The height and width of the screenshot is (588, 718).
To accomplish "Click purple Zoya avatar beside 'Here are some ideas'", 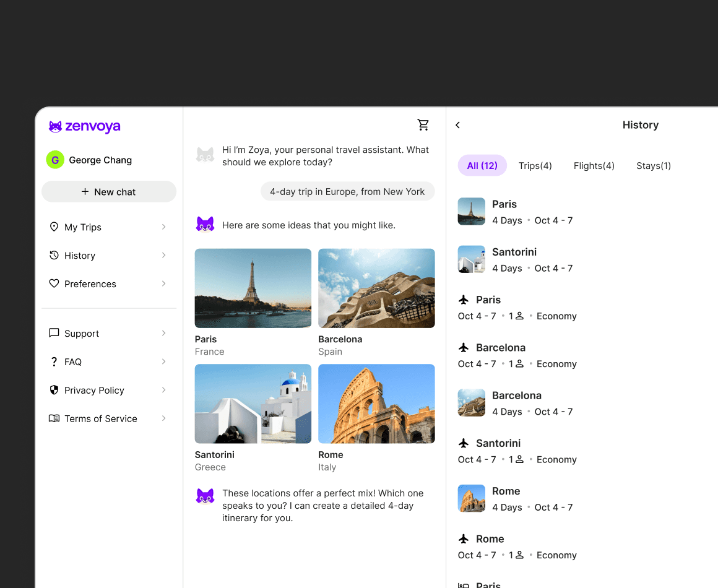I will coord(205,225).
